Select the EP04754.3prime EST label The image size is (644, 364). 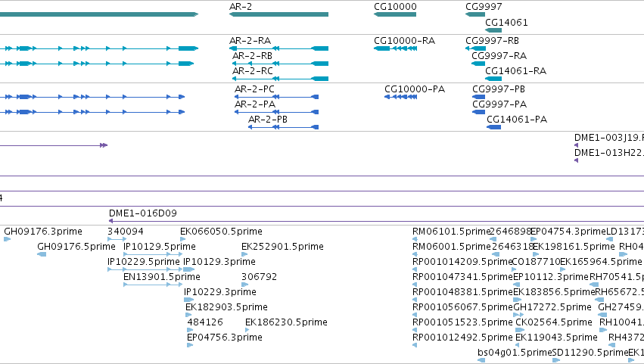(x=568, y=232)
